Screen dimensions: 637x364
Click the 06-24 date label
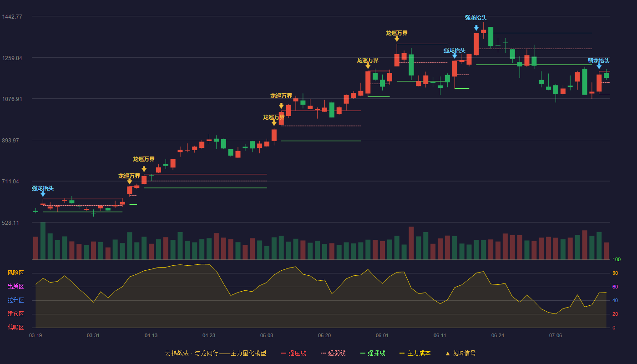click(x=498, y=335)
